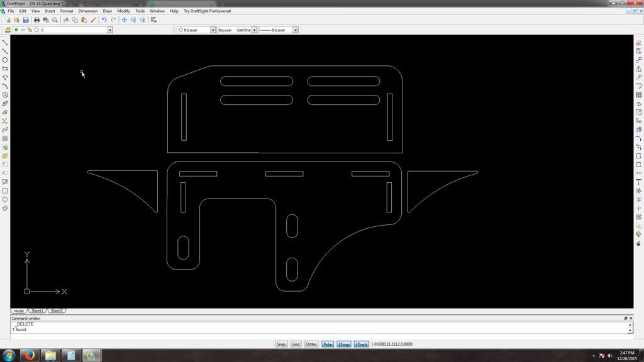Screen dimensions: 644x362
Task: Switch to the Sheet2 tab
Action: pos(57,310)
